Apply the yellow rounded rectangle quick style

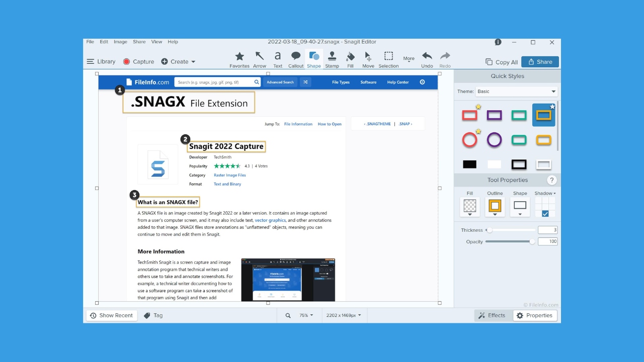543,140
